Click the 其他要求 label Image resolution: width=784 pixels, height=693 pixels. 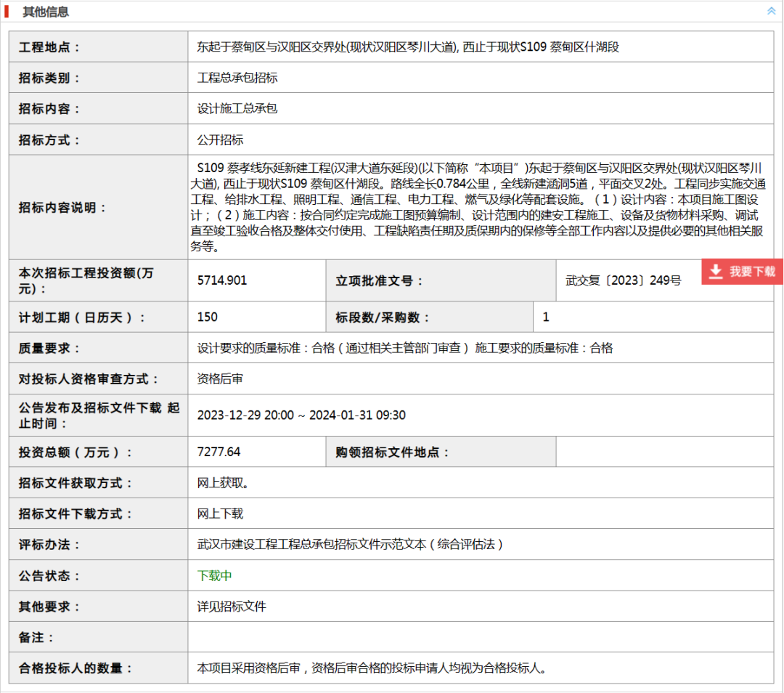point(49,607)
